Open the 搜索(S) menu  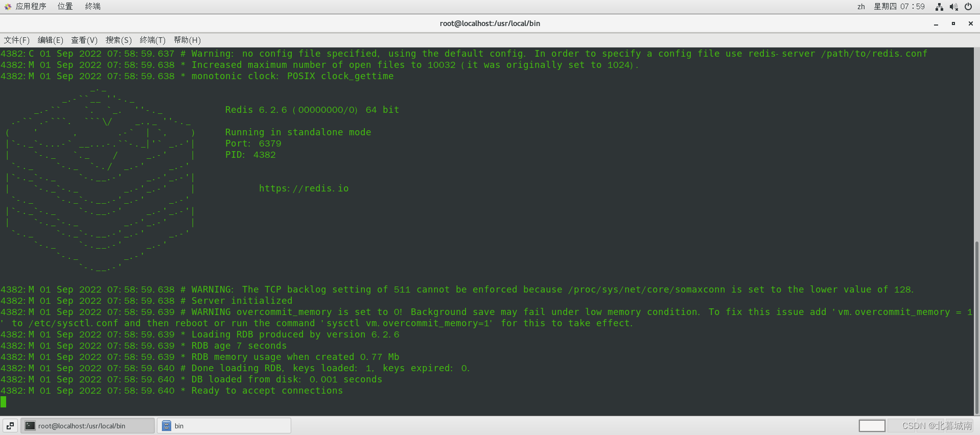click(119, 40)
